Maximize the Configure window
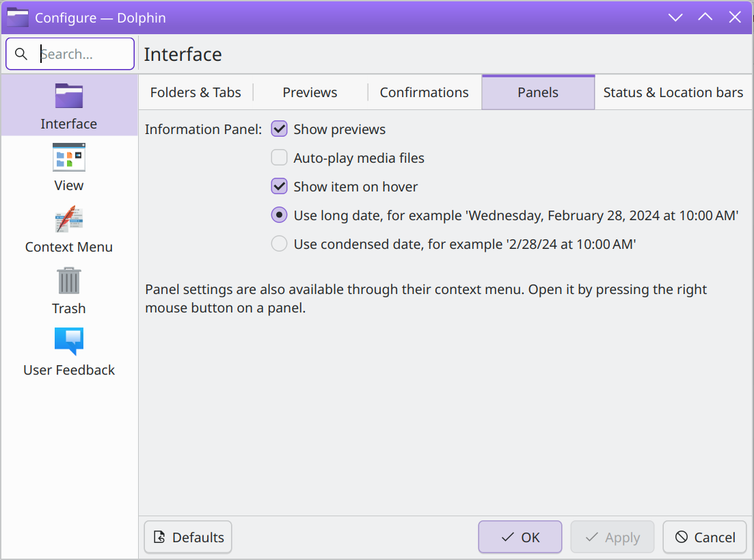The image size is (754, 560). click(705, 17)
